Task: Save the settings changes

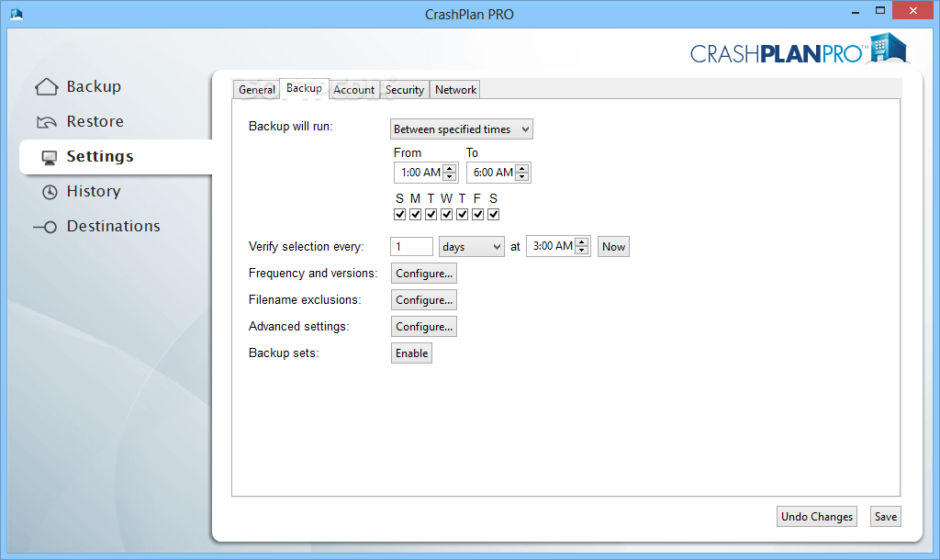Action: coord(886,516)
